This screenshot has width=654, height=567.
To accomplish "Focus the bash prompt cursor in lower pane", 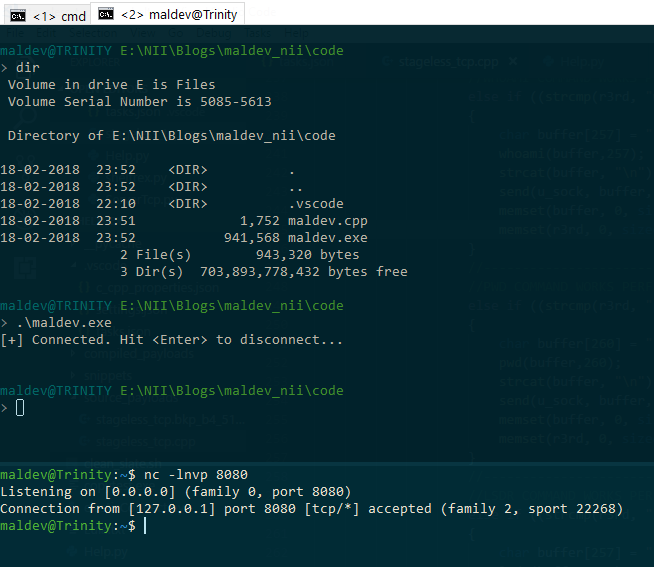I will (145, 526).
